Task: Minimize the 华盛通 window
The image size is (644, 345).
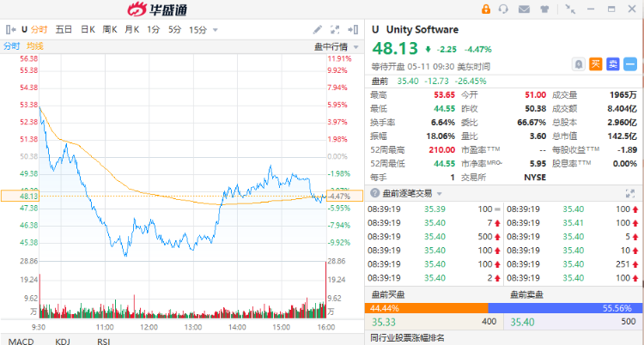Action: [x=592, y=9]
